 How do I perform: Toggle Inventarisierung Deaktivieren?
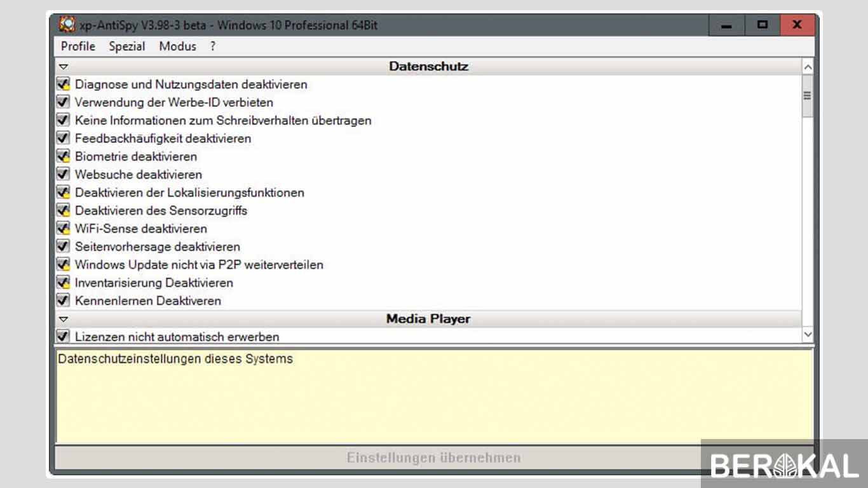(62, 282)
